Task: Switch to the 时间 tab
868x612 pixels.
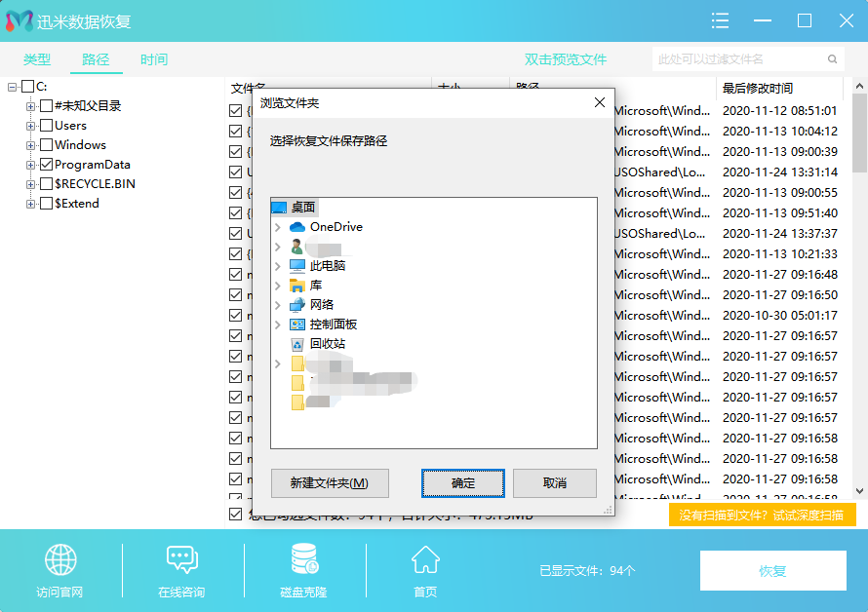Action: pyautogui.click(x=152, y=58)
